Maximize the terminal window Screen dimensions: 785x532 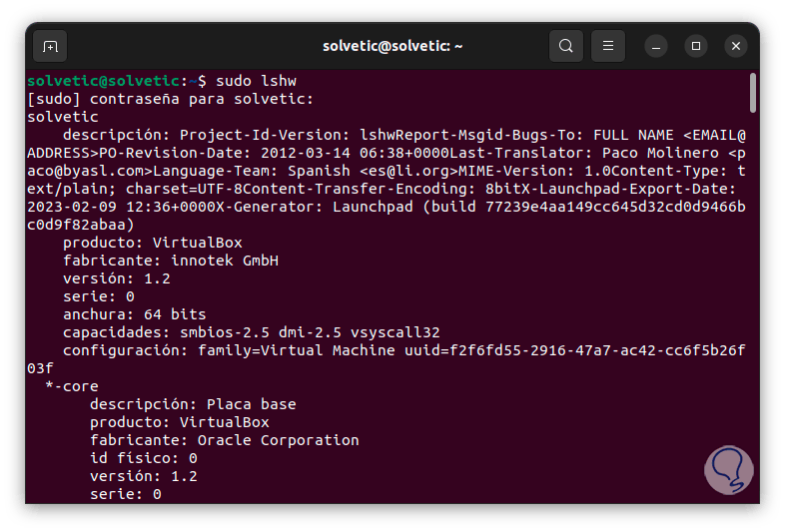click(696, 46)
